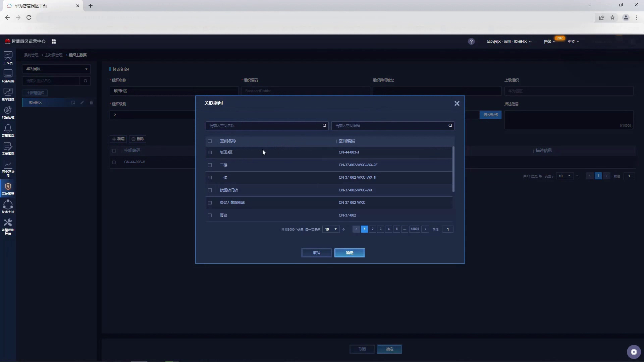Click the app grid icon beside 智慧园区运营中心
Image resolution: width=644 pixels, height=362 pixels.
(54, 42)
